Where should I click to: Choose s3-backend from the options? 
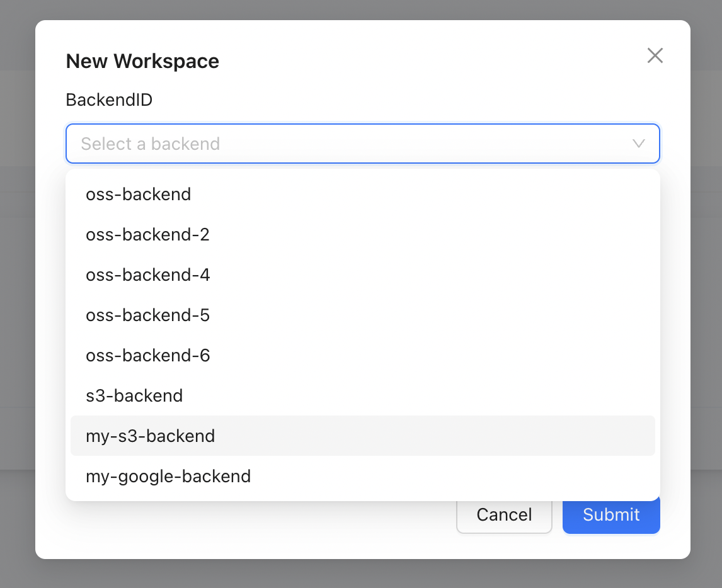(x=134, y=395)
